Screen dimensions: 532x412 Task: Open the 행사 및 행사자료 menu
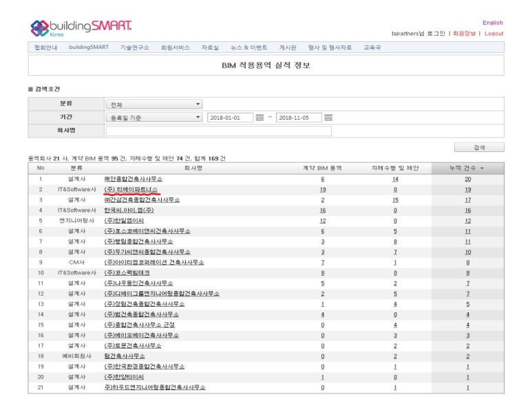tap(330, 47)
